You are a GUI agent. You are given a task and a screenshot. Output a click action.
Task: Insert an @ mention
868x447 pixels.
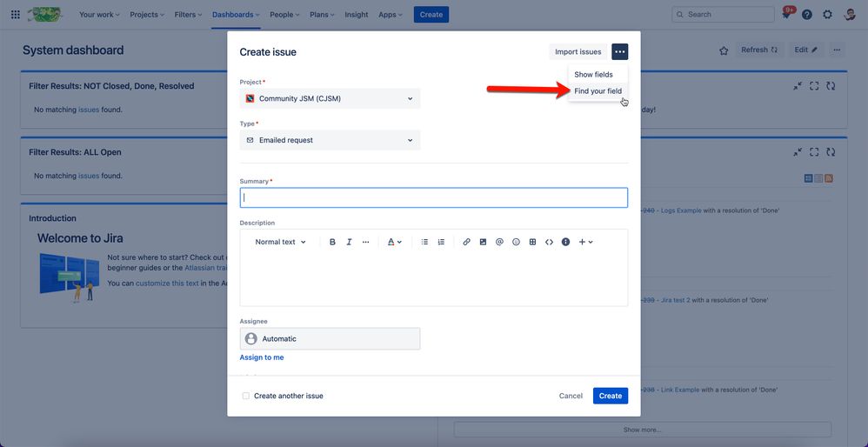(499, 242)
